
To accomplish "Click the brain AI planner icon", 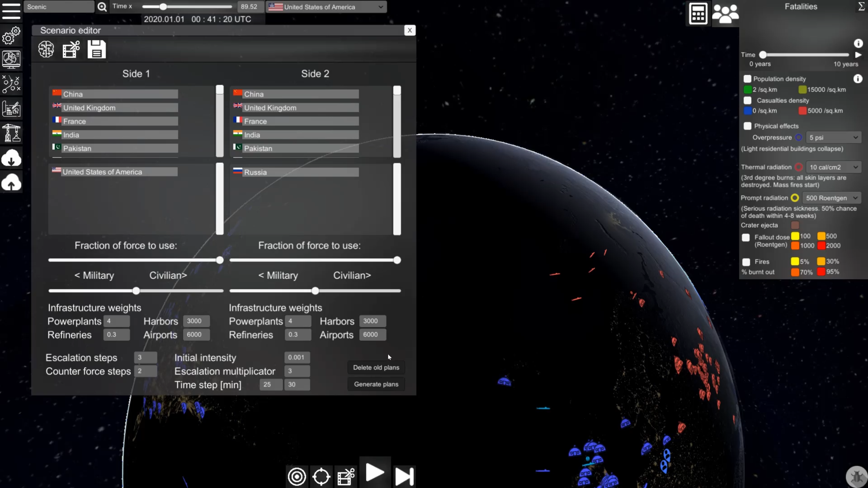I will click(46, 49).
